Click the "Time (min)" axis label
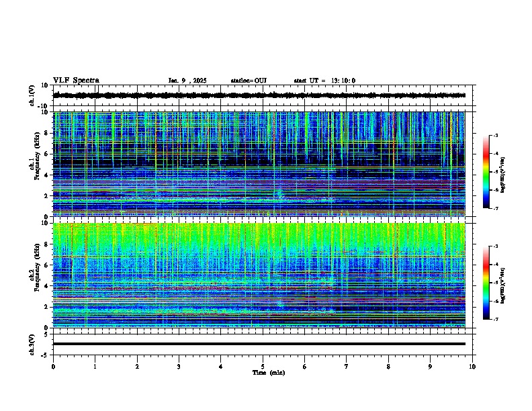This screenshot has width=532, height=411. click(x=269, y=373)
